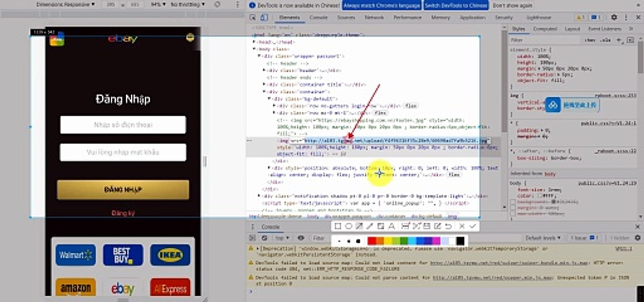Toggle the device toolbar icon
This screenshot has width=644, height=302.
tap(264, 18)
